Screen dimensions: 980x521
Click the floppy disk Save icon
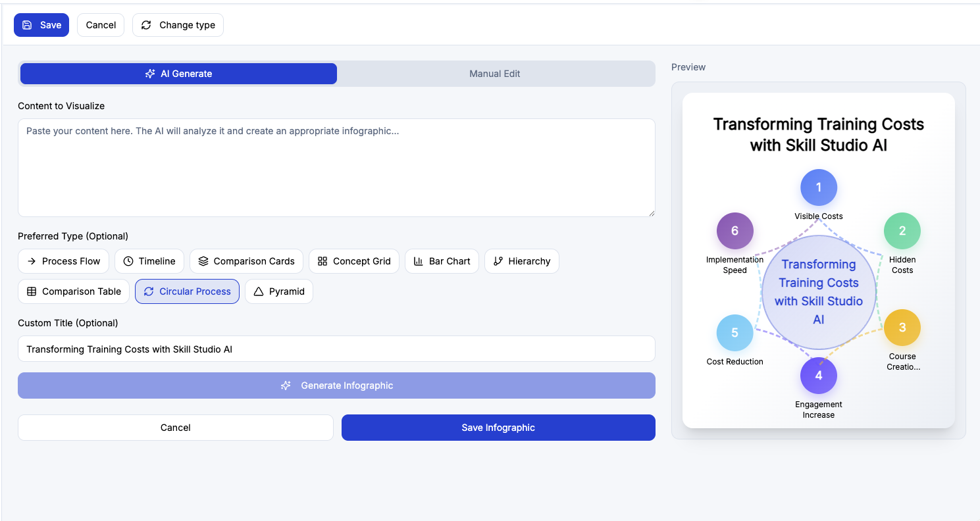tap(27, 25)
